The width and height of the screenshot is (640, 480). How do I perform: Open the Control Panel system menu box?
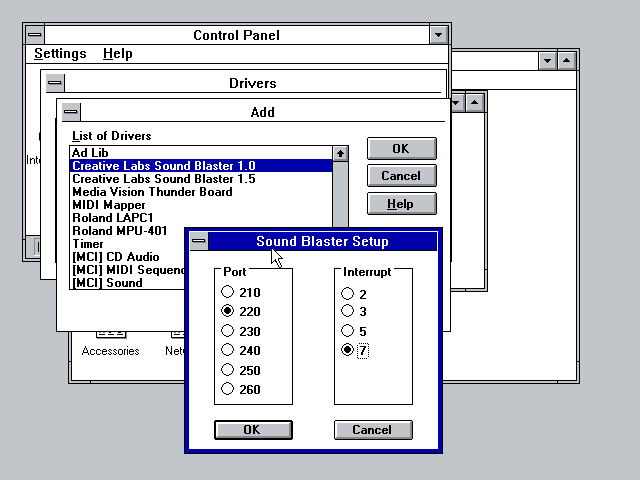click(35, 35)
